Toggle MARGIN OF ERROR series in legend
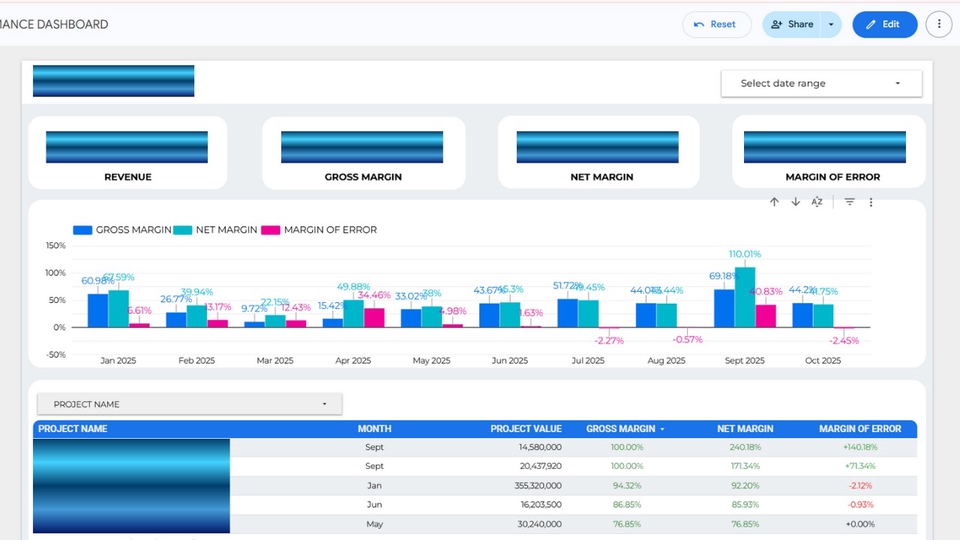This screenshot has width=960, height=540. coord(319,230)
